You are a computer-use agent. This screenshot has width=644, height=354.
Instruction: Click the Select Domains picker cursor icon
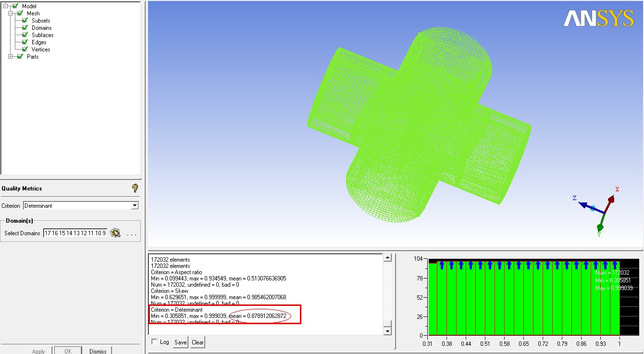[x=115, y=233]
